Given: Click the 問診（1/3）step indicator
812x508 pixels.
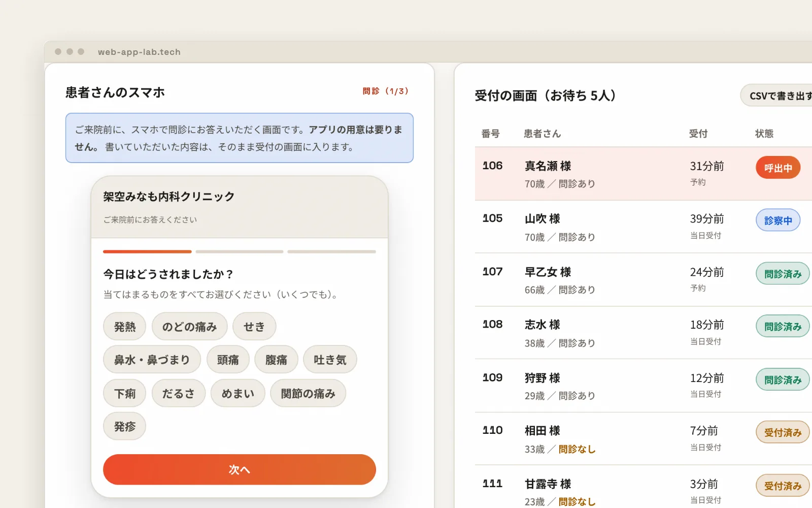Looking at the screenshot, I should coord(386,91).
